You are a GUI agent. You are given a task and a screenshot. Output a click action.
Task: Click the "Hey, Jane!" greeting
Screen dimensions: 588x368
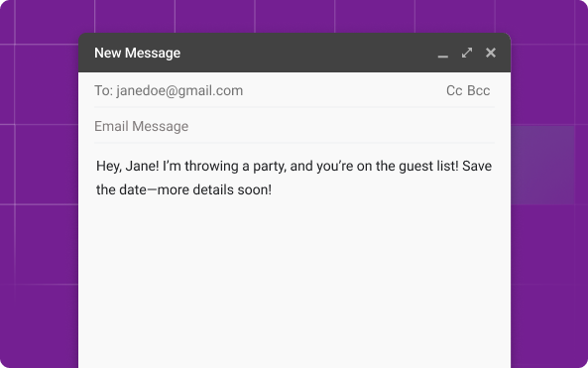point(128,167)
